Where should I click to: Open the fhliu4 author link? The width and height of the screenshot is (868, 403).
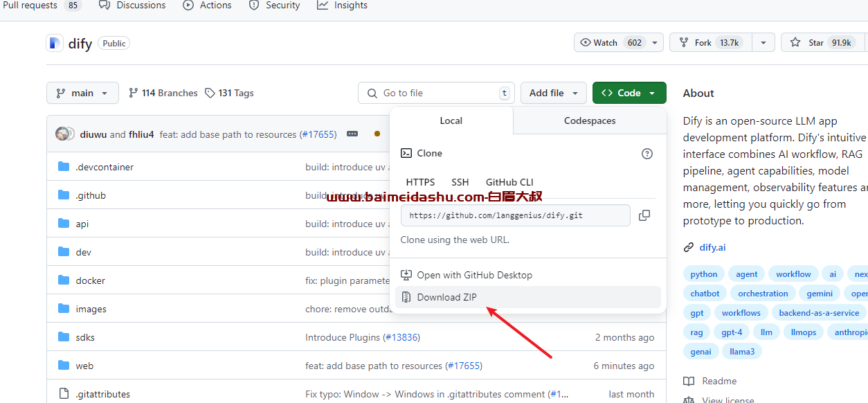click(141, 134)
